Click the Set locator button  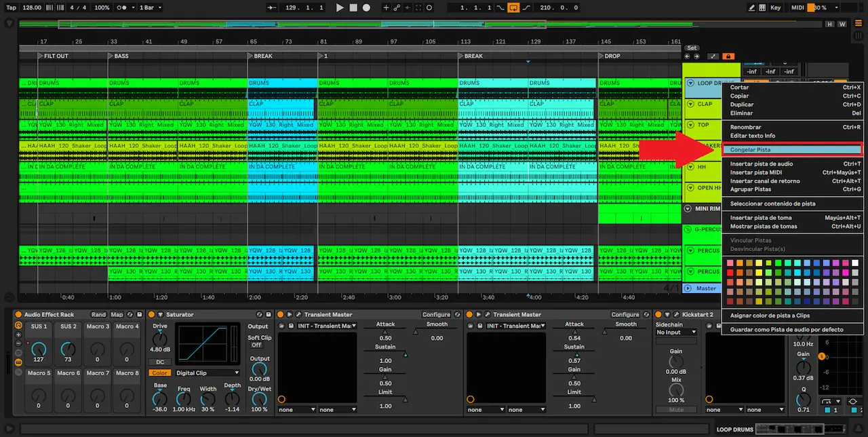click(692, 48)
